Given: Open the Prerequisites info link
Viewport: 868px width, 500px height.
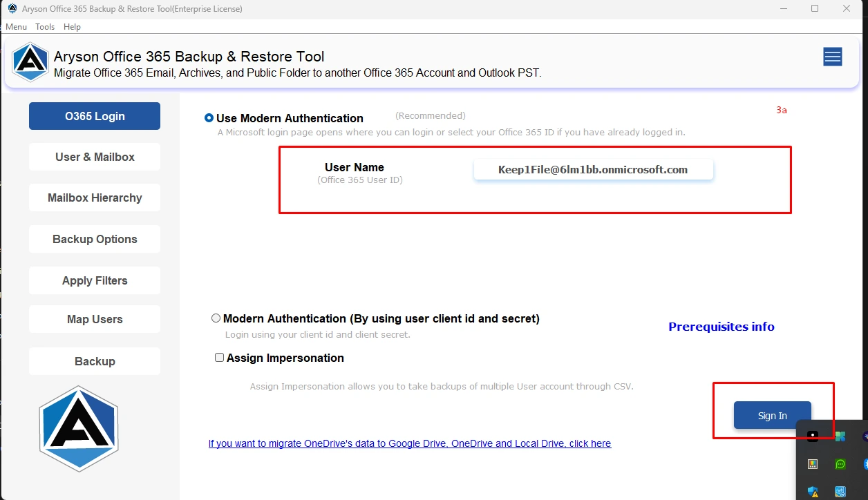Looking at the screenshot, I should tap(721, 327).
